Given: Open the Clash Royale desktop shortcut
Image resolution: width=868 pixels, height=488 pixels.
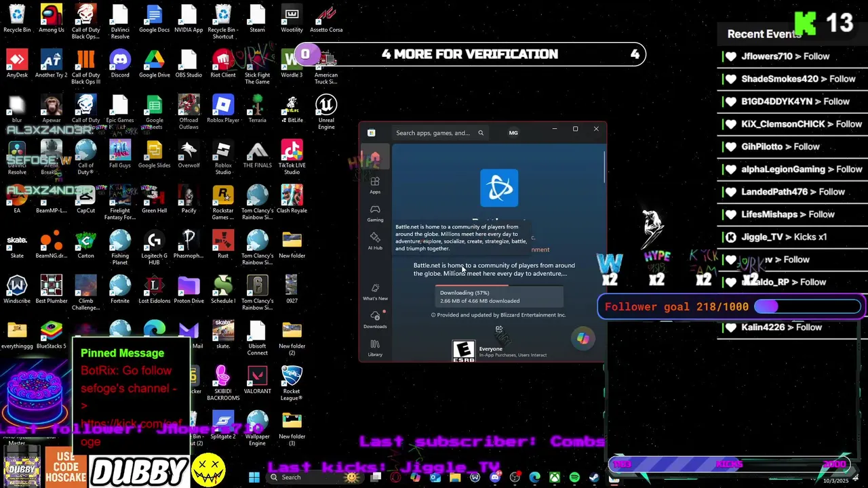Looking at the screenshot, I should (x=292, y=199).
